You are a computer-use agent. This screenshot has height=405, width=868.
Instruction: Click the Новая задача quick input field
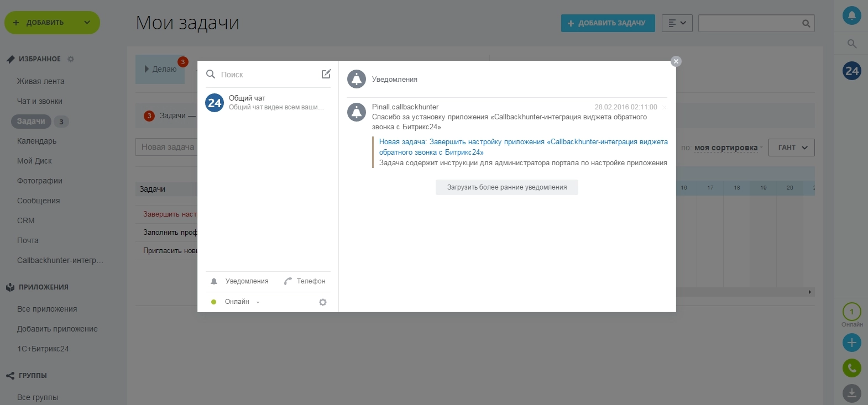click(x=166, y=147)
